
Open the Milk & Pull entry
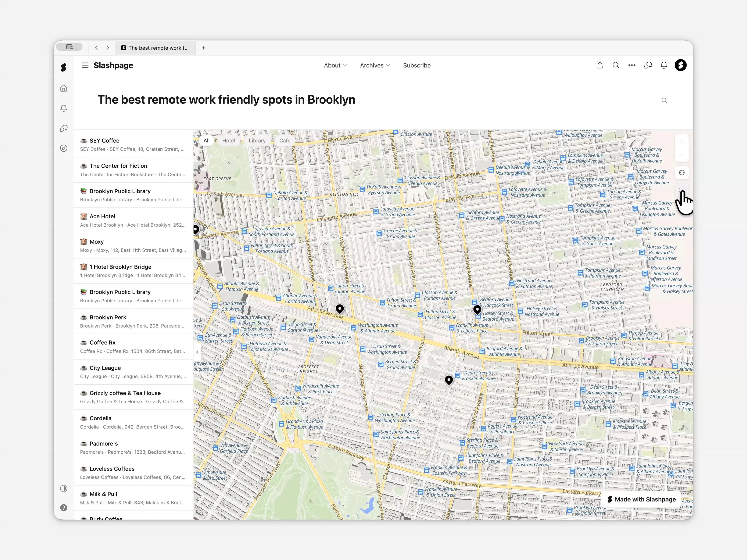(x=133, y=498)
